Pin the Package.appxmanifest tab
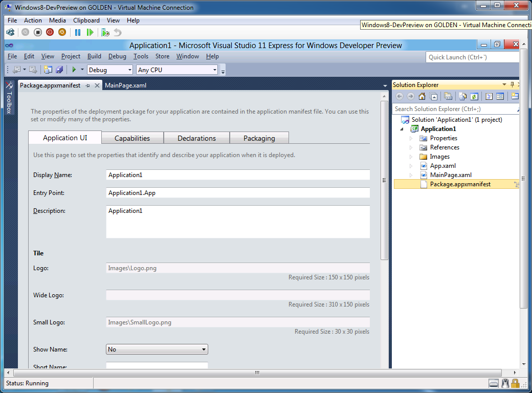 (88, 85)
